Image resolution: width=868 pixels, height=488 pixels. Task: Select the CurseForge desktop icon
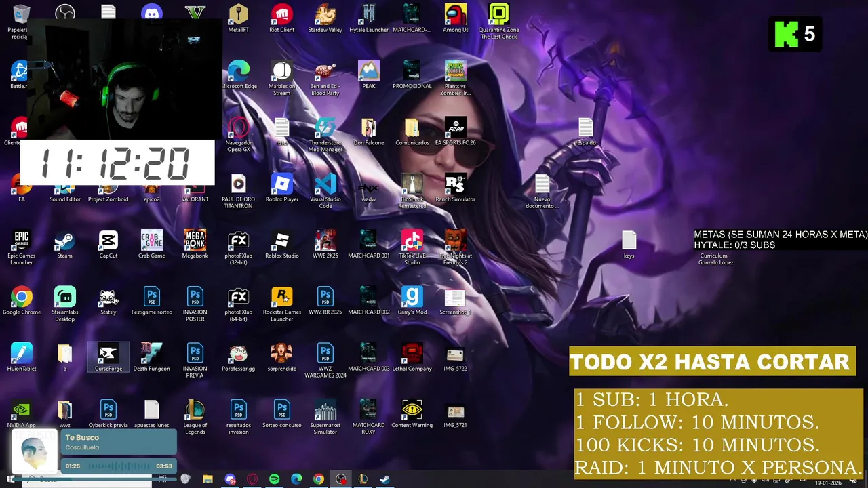tap(108, 357)
